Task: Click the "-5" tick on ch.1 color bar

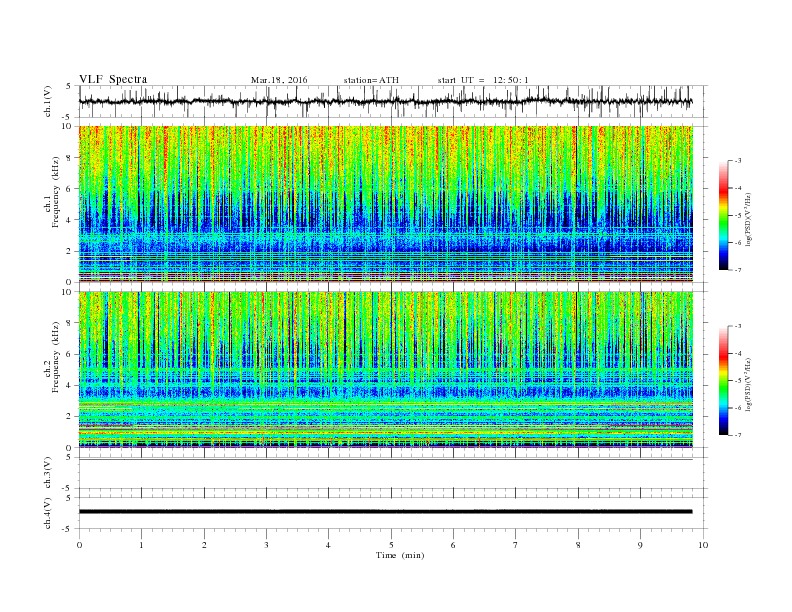Action: pos(738,216)
